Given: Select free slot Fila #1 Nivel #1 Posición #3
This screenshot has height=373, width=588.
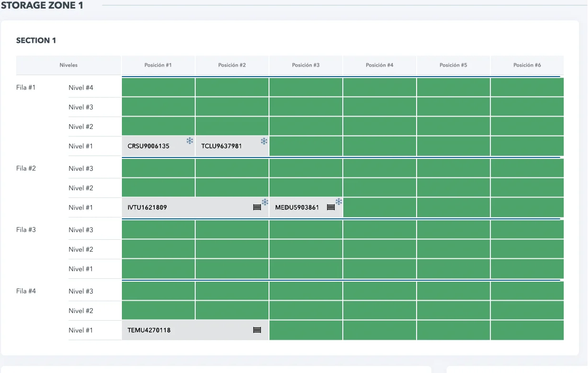Looking at the screenshot, I should click(x=306, y=146).
